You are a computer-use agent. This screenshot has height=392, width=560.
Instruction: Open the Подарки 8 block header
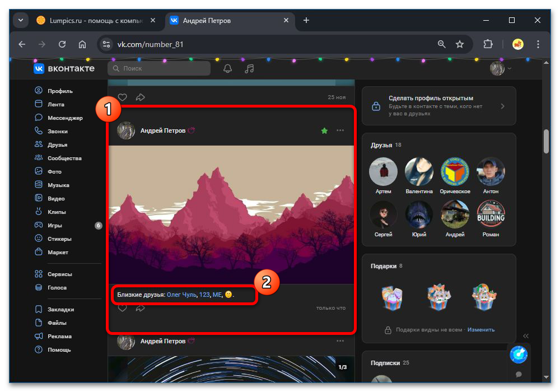click(386, 266)
